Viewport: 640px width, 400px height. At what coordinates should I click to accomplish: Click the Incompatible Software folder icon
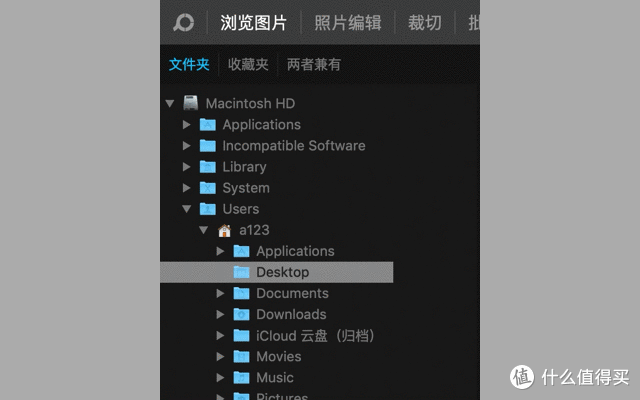[x=208, y=145]
